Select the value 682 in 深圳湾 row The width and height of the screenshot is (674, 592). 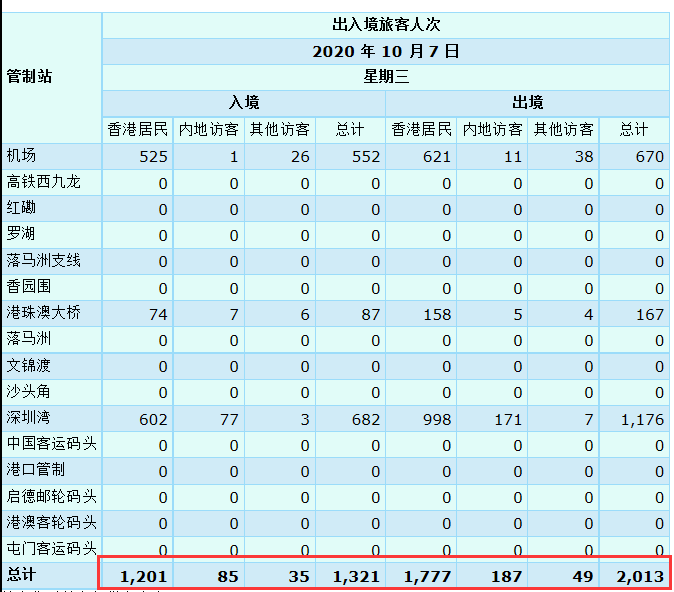click(x=366, y=420)
